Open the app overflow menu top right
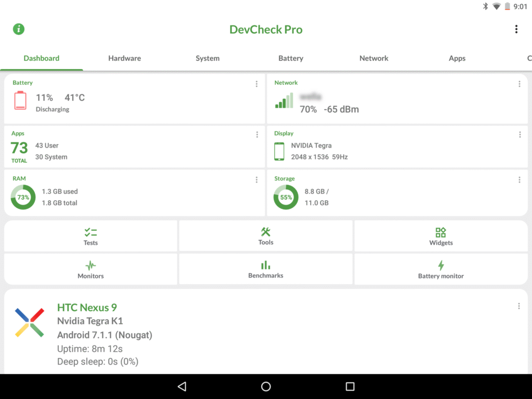Viewport: 532px width, 399px height. pyautogui.click(x=517, y=29)
